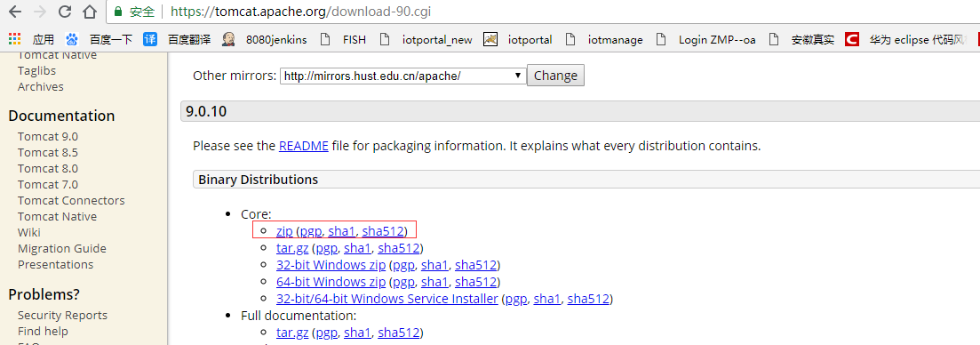Open Tomcat 8.0 documentation link
Screen dimensions: 980x345
(x=47, y=168)
